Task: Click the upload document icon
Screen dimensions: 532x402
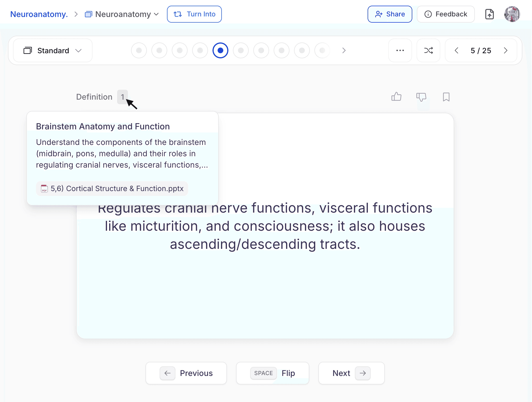Action: pyautogui.click(x=489, y=14)
